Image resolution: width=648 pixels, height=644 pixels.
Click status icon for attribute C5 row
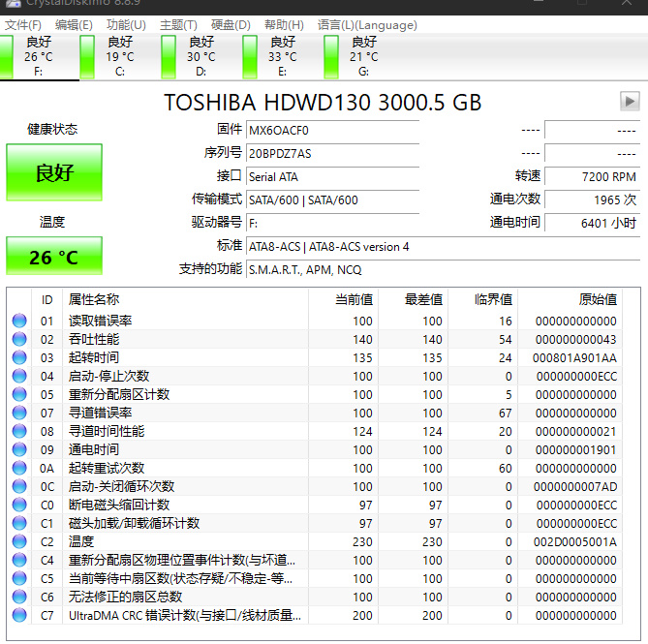coord(19,578)
